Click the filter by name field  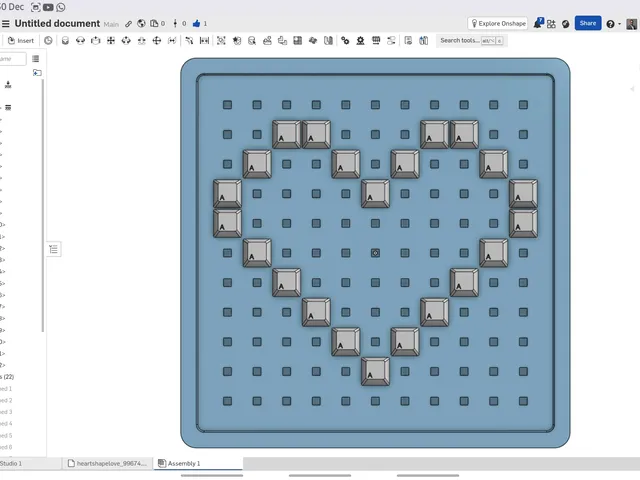click(x=12, y=59)
